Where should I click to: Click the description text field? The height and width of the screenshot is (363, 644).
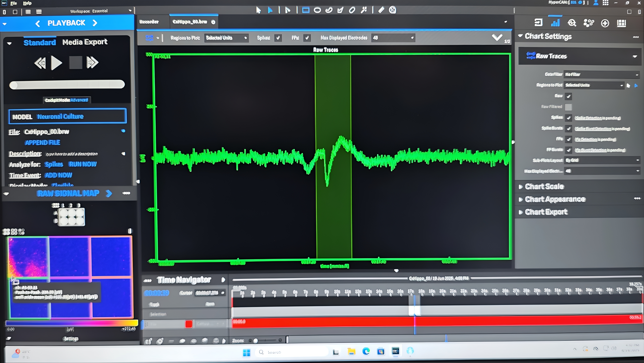72,154
